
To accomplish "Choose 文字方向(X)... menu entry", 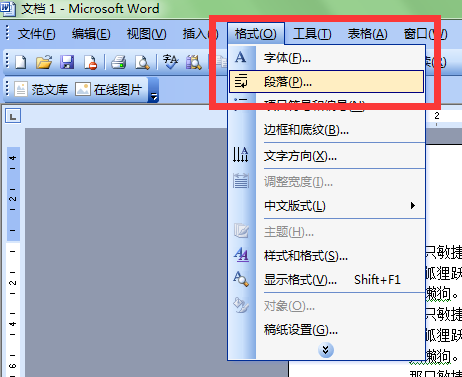I will 327,156.
